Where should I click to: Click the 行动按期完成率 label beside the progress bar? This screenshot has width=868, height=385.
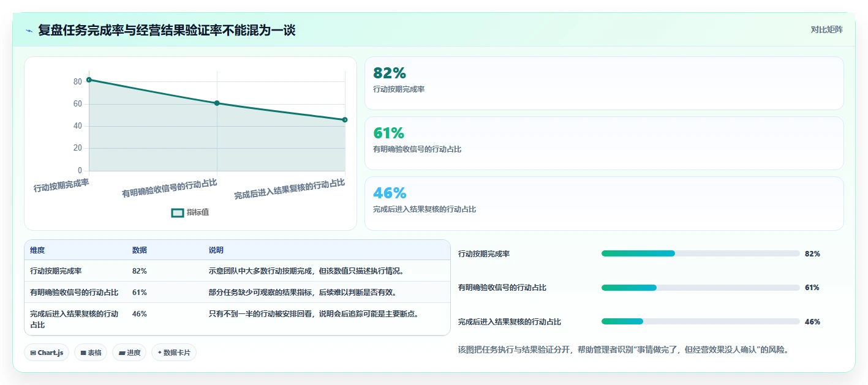pos(484,253)
